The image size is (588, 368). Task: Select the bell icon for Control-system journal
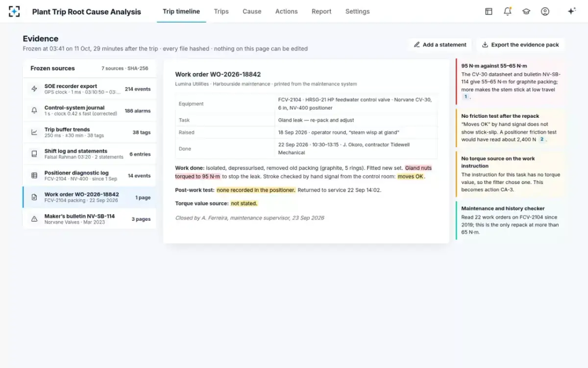(x=34, y=110)
